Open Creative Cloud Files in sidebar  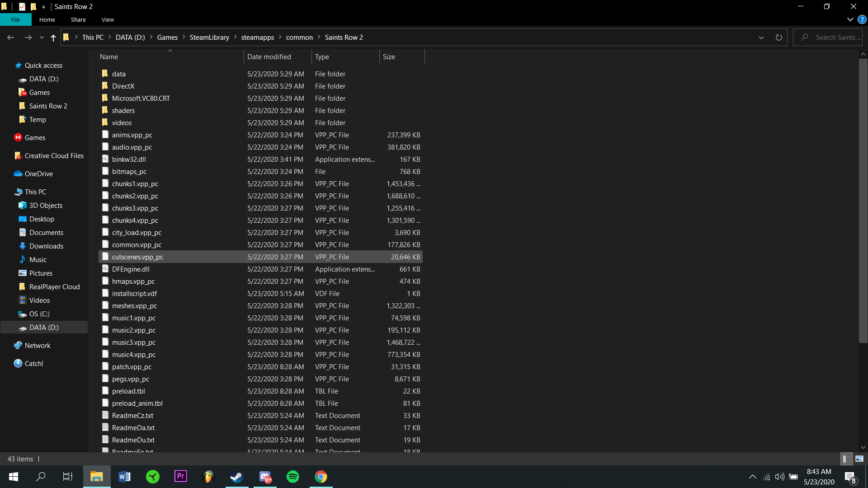(54, 156)
